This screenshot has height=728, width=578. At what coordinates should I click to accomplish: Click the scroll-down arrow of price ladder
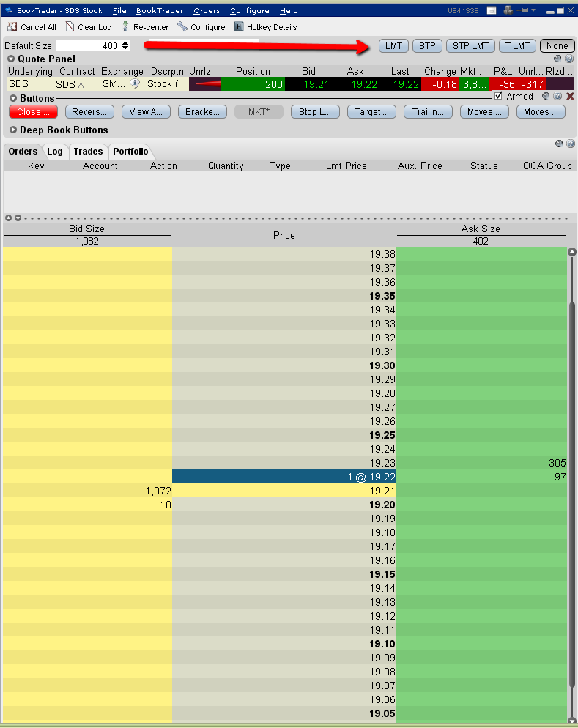[x=572, y=720]
